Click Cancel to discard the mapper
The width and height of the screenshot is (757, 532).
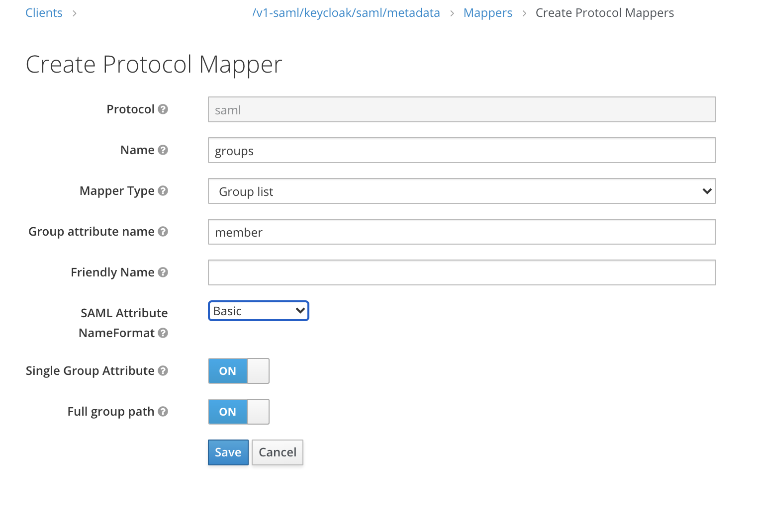[277, 452]
